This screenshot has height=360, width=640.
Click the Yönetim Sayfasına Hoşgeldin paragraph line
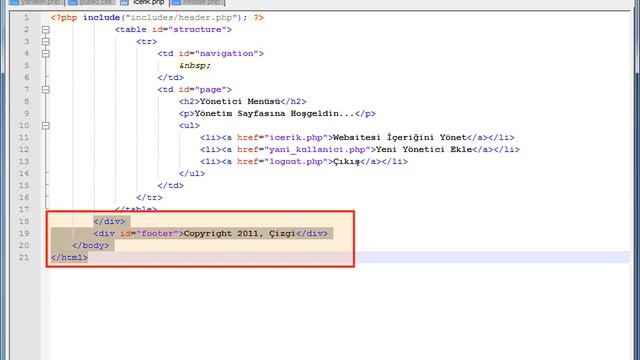(x=277, y=113)
